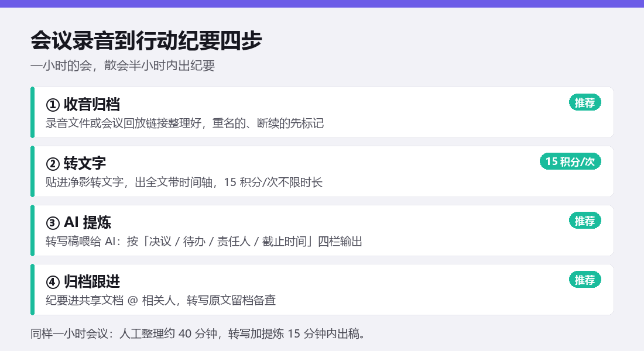
Task: Click the "① 收音归档" step heading
Action: (83, 104)
